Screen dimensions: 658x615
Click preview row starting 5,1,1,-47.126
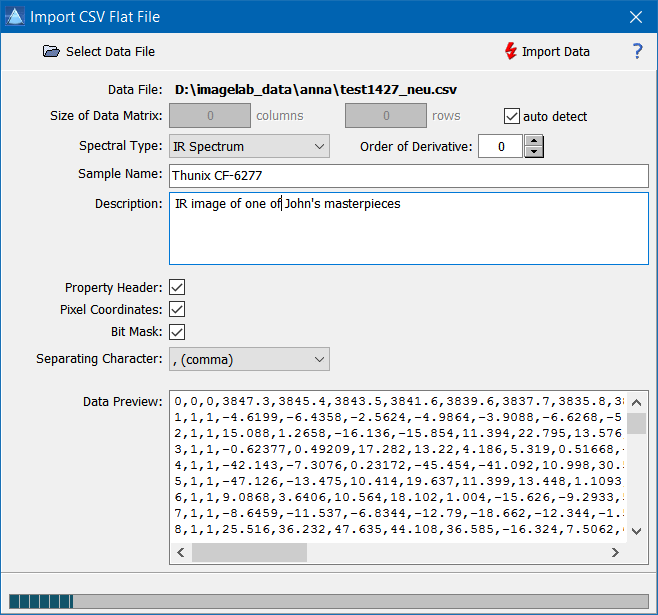(x=399, y=481)
